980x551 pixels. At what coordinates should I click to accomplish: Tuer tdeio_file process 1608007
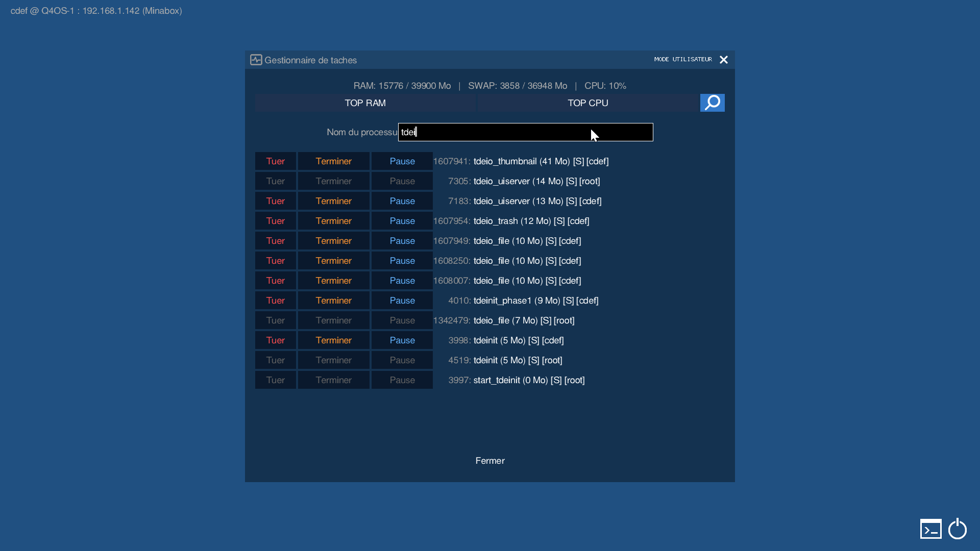tap(276, 281)
